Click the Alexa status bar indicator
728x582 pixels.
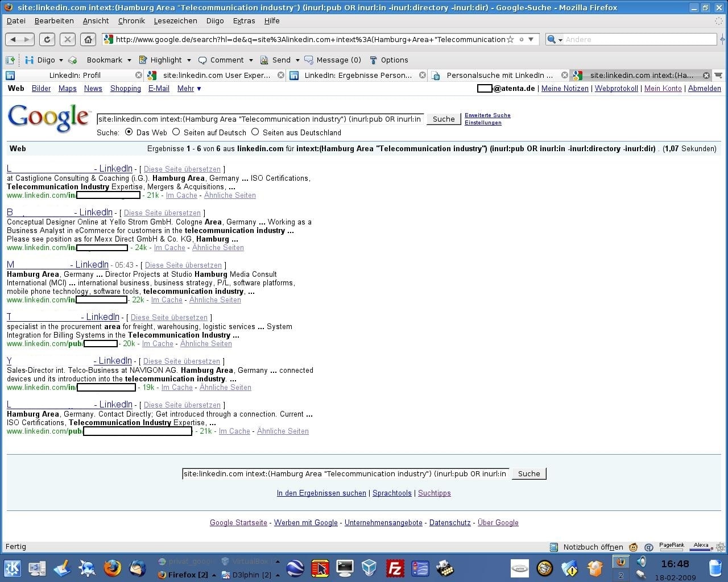[x=701, y=547]
